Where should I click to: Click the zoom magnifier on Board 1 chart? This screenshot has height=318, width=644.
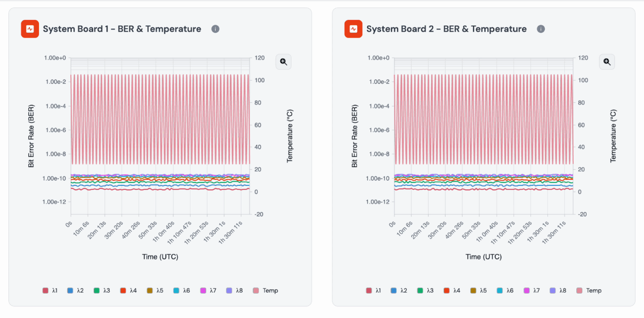tap(283, 62)
